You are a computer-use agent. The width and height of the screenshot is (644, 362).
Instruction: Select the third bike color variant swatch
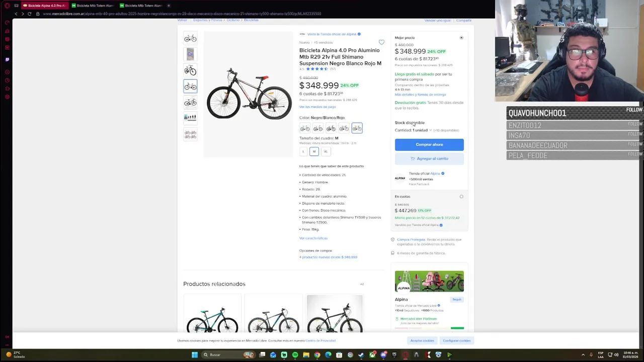click(331, 128)
